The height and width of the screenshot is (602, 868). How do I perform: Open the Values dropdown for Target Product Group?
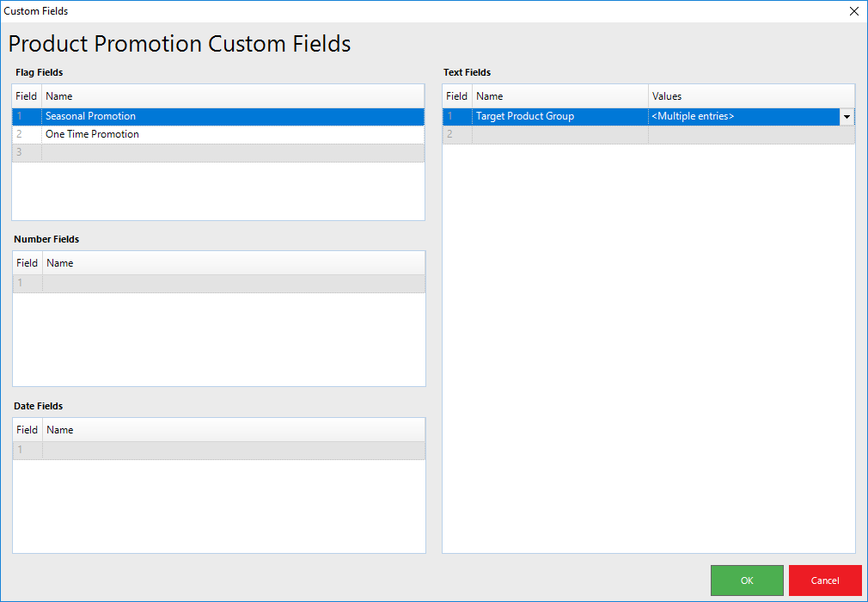[847, 117]
